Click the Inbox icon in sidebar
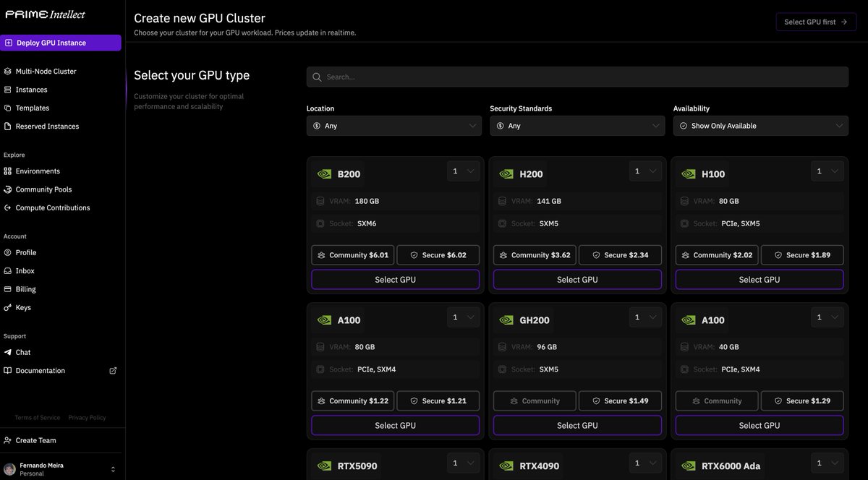This screenshot has height=480, width=868. click(8, 270)
